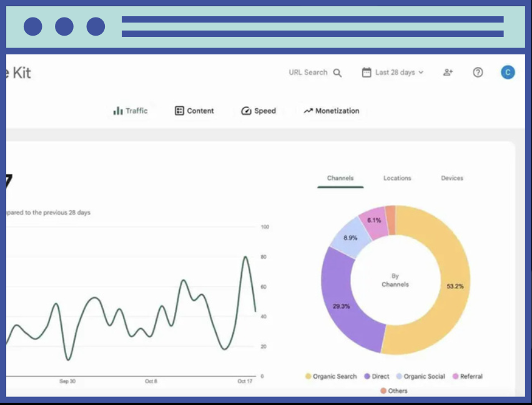Switch to the Locations tab
This screenshot has height=405, width=532.
coord(397,178)
